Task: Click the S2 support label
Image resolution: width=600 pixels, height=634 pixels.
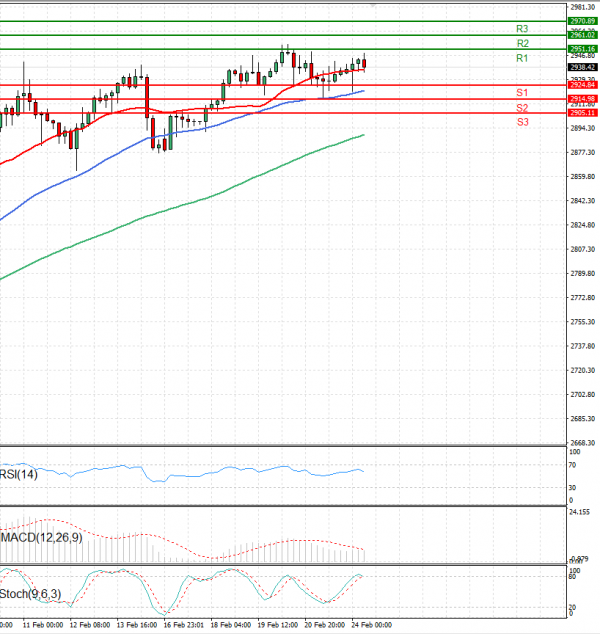Action: pyautogui.click(x=522, y=108)
